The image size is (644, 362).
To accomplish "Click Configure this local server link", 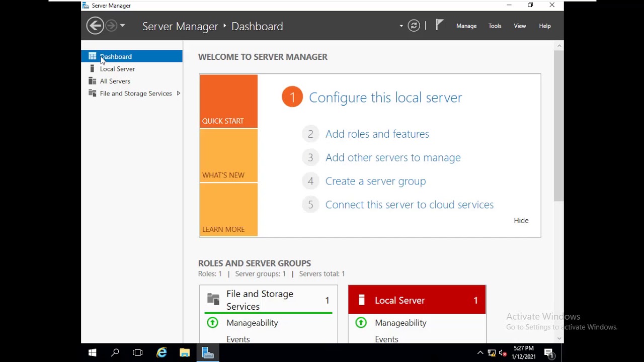I will point(385,97).
